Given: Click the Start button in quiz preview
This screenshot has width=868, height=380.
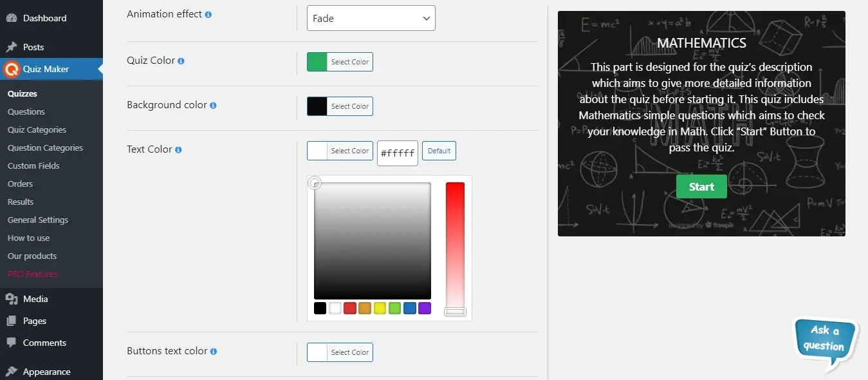Looking at the screenshot, I should [701, 186].
